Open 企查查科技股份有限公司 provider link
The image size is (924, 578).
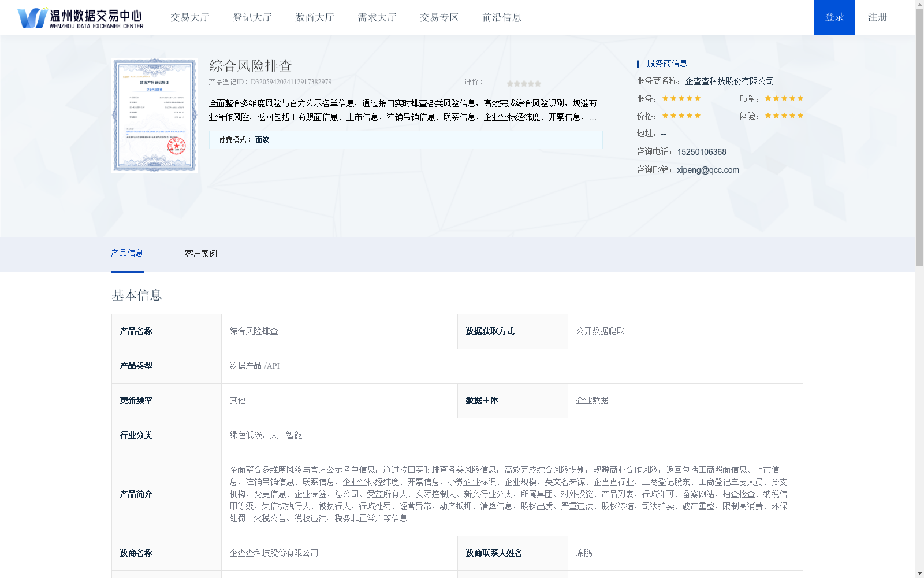tap(729, 81)
